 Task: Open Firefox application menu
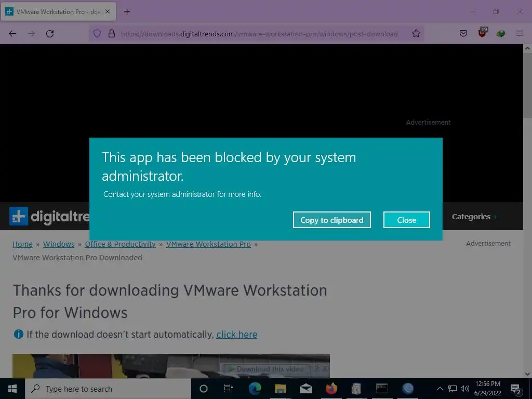(519, 33)
